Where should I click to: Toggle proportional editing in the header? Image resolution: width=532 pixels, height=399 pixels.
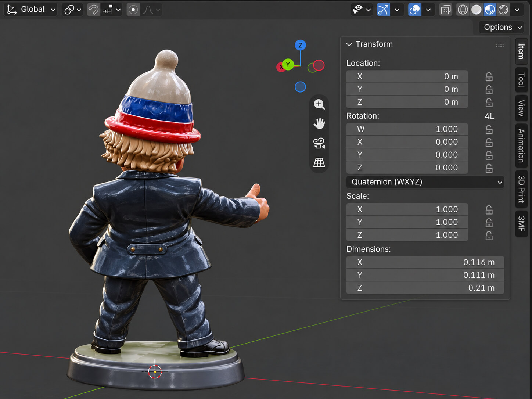click(133, 10)
